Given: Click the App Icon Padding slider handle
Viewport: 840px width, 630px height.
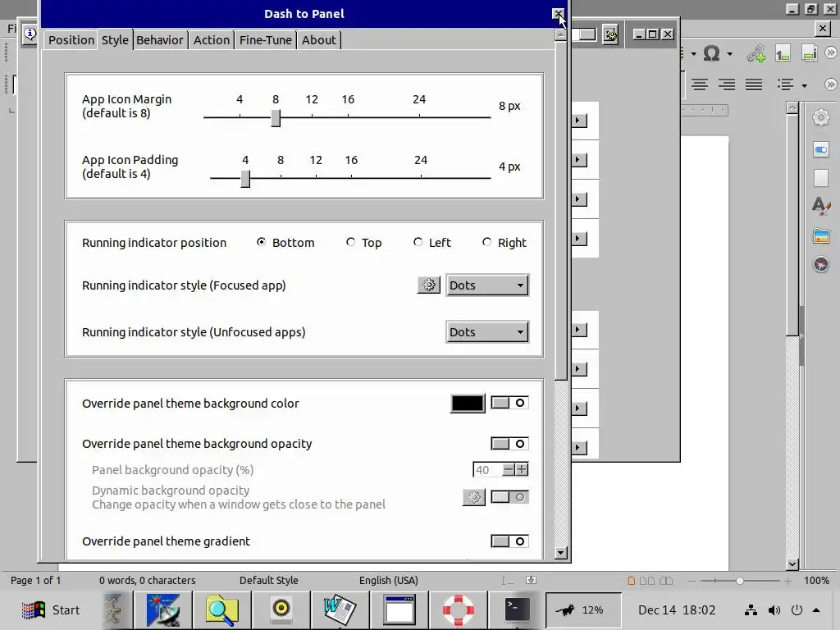Looking at the screenshot, I should (245, 179).
